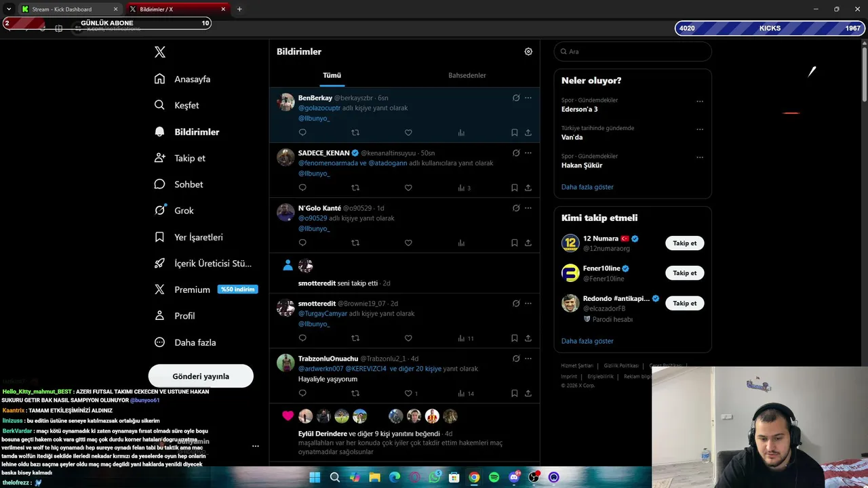The width and height of the screenshot is (868, 488).
Task: View analytics on smotteredit's post
Action: [x=465, y=338]
